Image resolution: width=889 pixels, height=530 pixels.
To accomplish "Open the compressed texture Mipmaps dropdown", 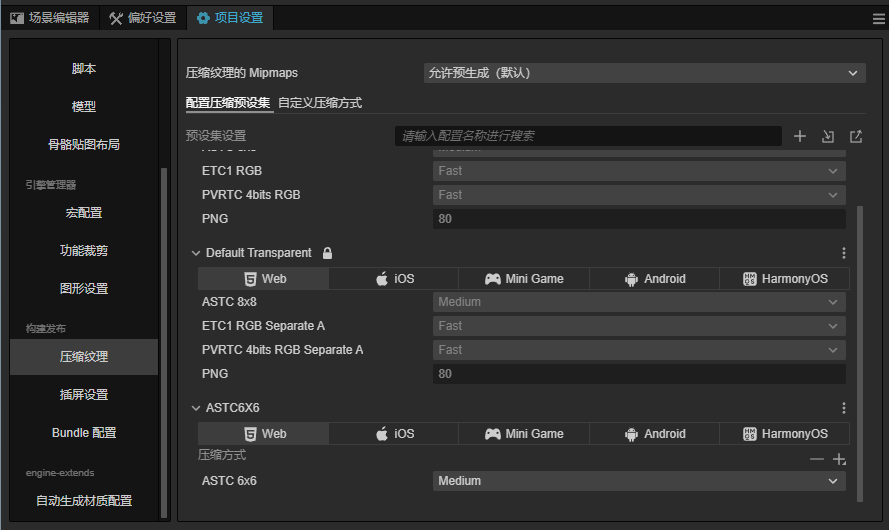I will tap(644, 73).
